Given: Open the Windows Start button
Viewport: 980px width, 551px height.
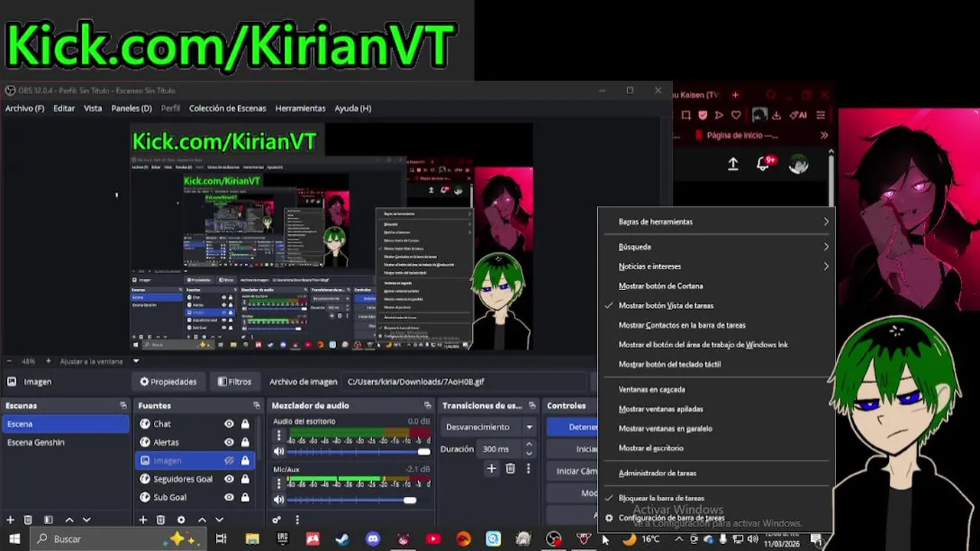Looking at the screenshot, I should 15,539.
